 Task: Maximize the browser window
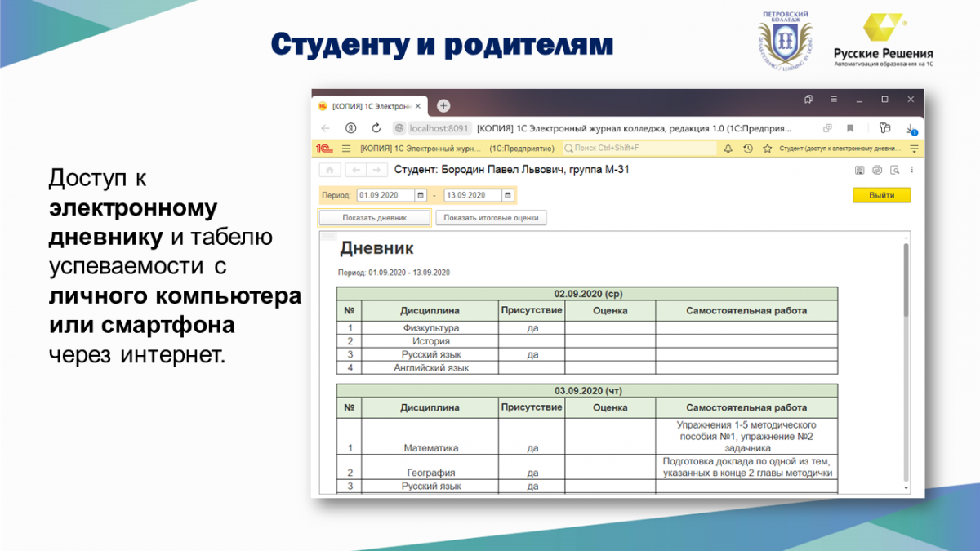tap(884, 99)
